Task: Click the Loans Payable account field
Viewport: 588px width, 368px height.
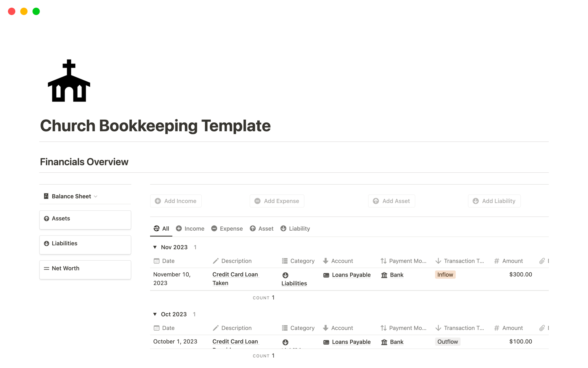Action: click(349, 274)
